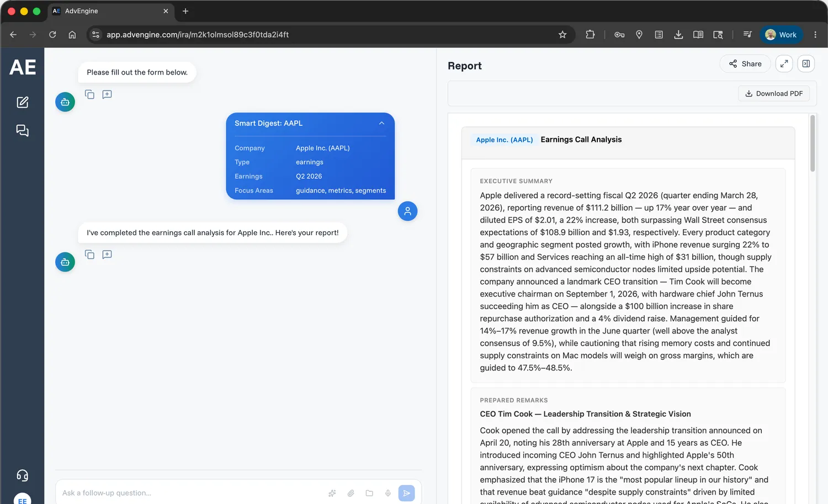Viewport: 828px width, 504px height.
Task: Start voice input with microphone icon
Action: [388, 493]
